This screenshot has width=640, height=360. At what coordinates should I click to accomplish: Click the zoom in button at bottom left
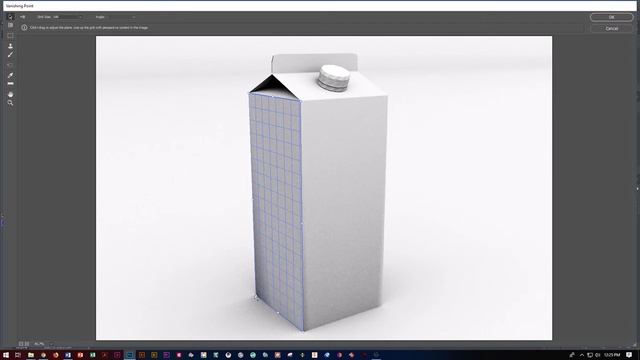pyautogui.click(x=27, y=344)
